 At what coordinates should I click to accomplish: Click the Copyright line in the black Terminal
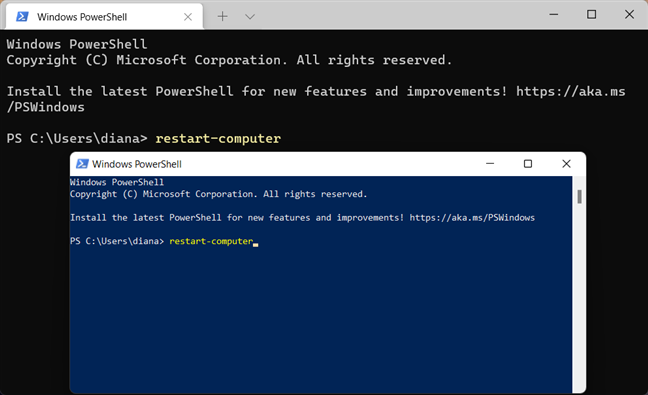click(x=229, y=60)
